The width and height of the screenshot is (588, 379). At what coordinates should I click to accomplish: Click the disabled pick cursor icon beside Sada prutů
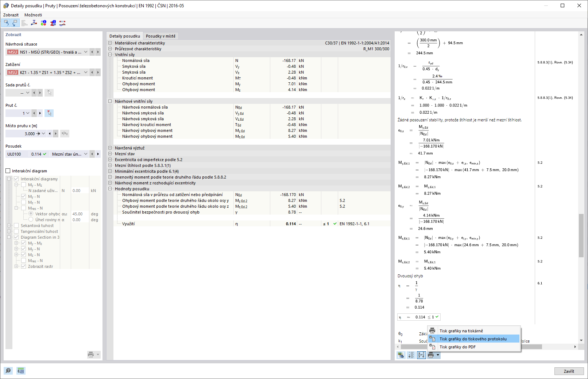[x=49, y=93]
